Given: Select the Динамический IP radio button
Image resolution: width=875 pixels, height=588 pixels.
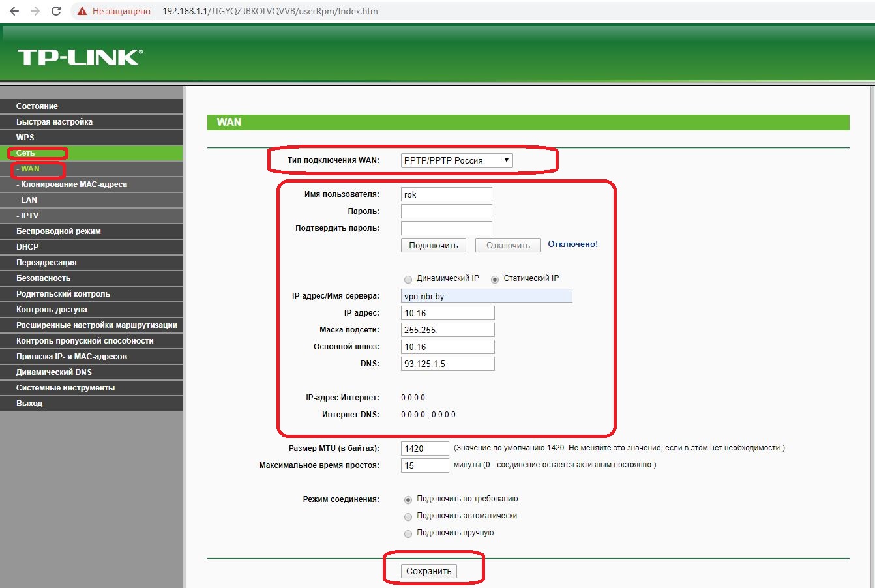Looking at the screenshot, I should [408, 279].
